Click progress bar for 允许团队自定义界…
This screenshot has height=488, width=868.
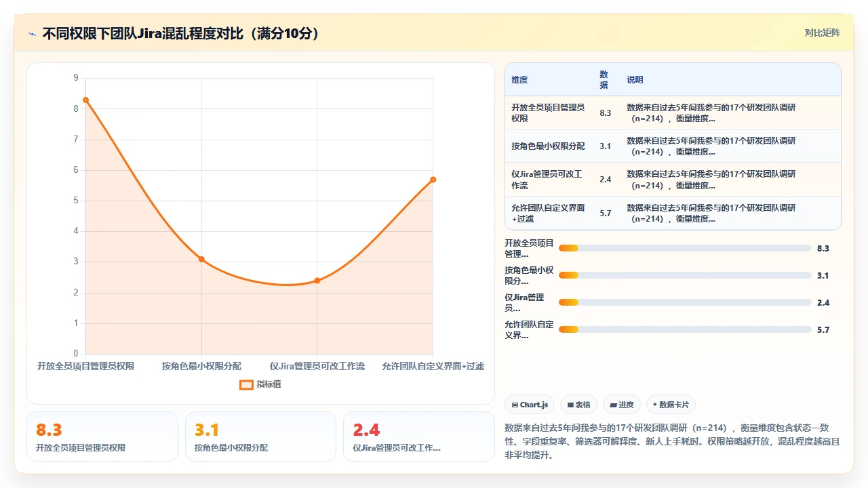click(x=685, y=329)
